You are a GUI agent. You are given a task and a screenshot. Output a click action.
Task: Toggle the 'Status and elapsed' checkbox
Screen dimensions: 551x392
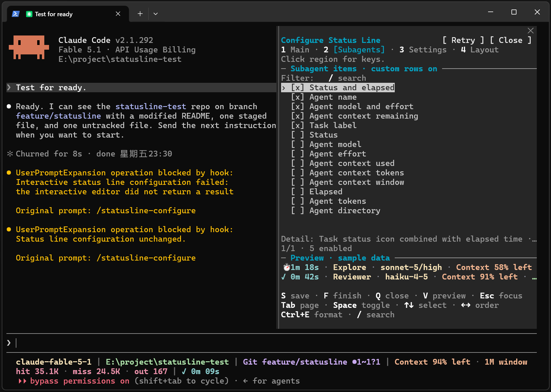click(298, 88)
